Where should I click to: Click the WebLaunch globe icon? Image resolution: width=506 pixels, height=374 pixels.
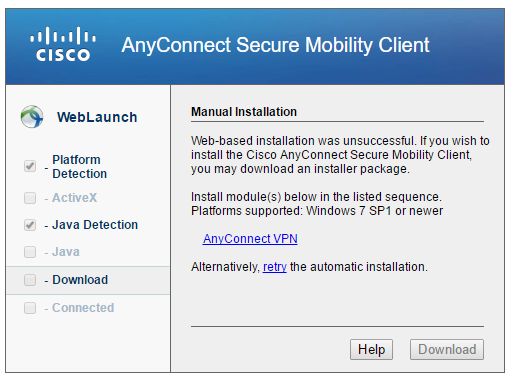click(32, 117)
